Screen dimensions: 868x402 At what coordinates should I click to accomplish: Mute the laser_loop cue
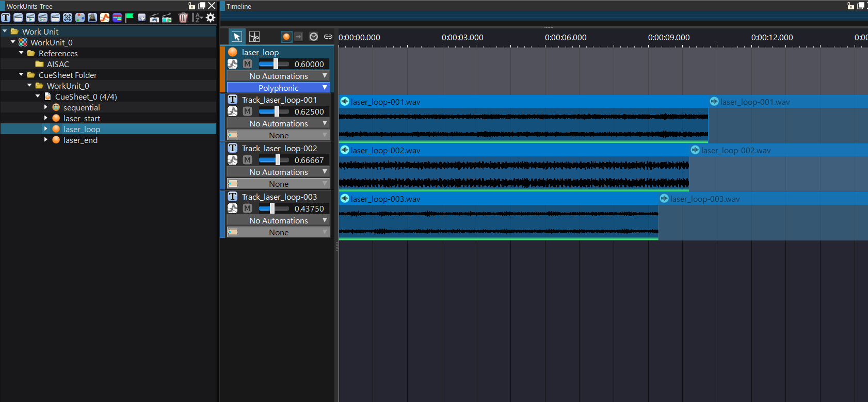tap(248, 64)
